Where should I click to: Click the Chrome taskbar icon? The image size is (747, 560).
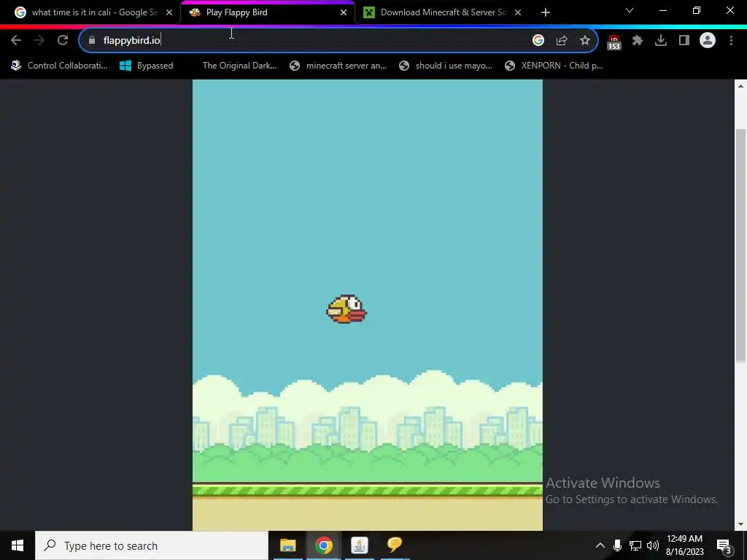pos(323,545)
